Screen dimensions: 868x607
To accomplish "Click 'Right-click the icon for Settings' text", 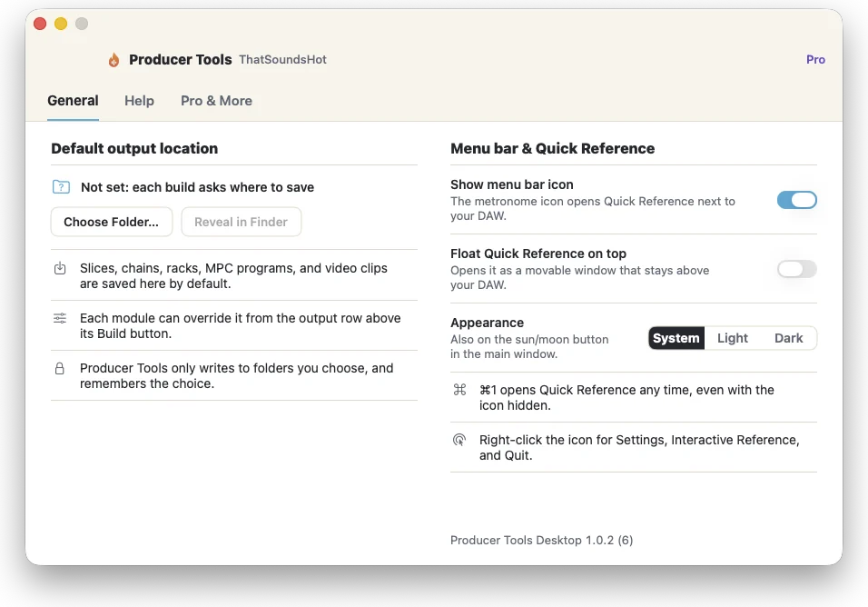I will (639, 447).
